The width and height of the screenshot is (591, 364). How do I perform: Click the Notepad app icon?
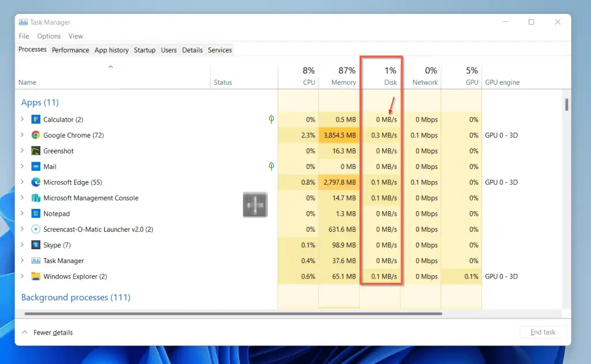[35, 213]
